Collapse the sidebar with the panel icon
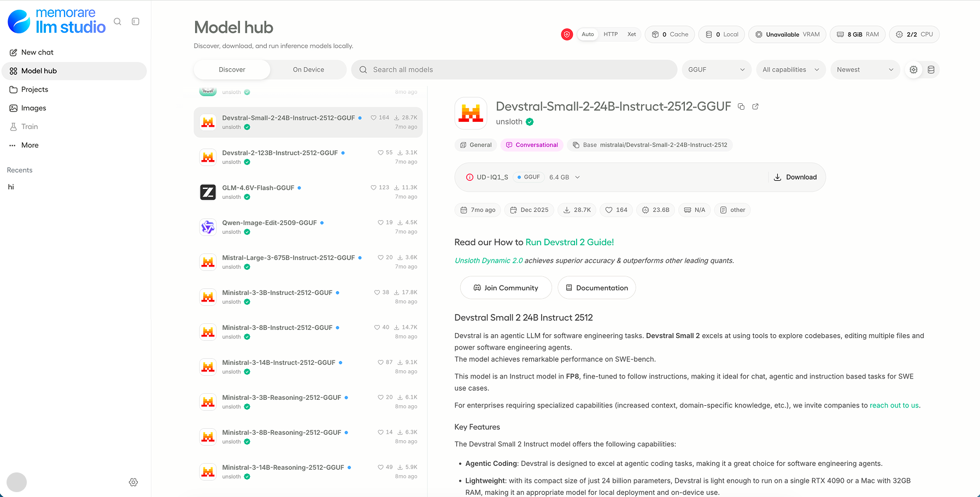Viewport: 980px width, 497px height. coord(136,22)
